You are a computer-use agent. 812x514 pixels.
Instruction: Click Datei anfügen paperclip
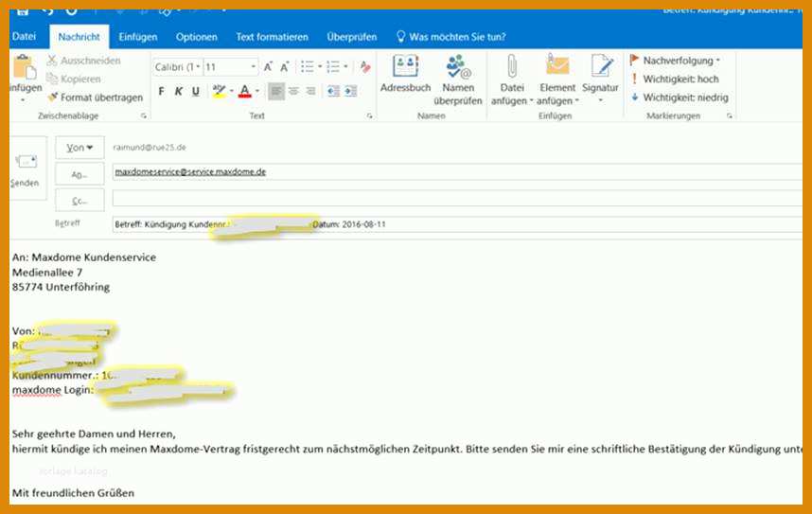point(512,80)
